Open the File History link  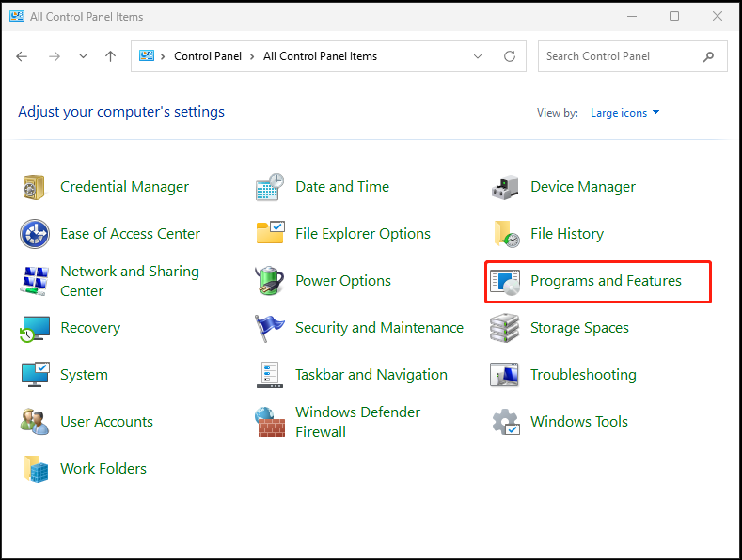coord(567,234)
